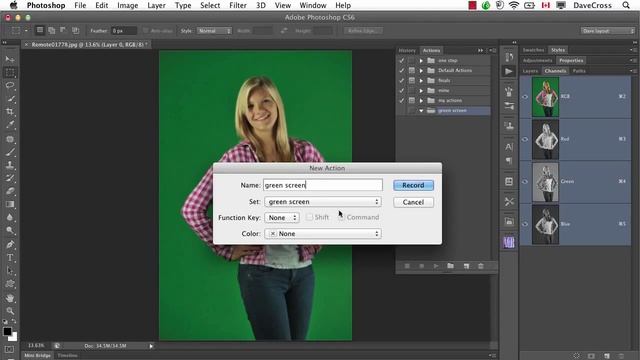Select the Quick Selection tool

point(10,98)
